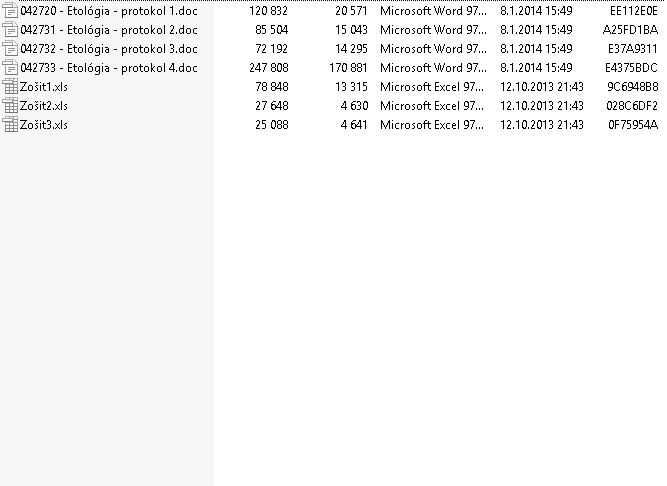Image resolution: width=667 pixels, height=486 pixels.
Task: Click the CRC value 0F75954A
Action: point(633,125)
